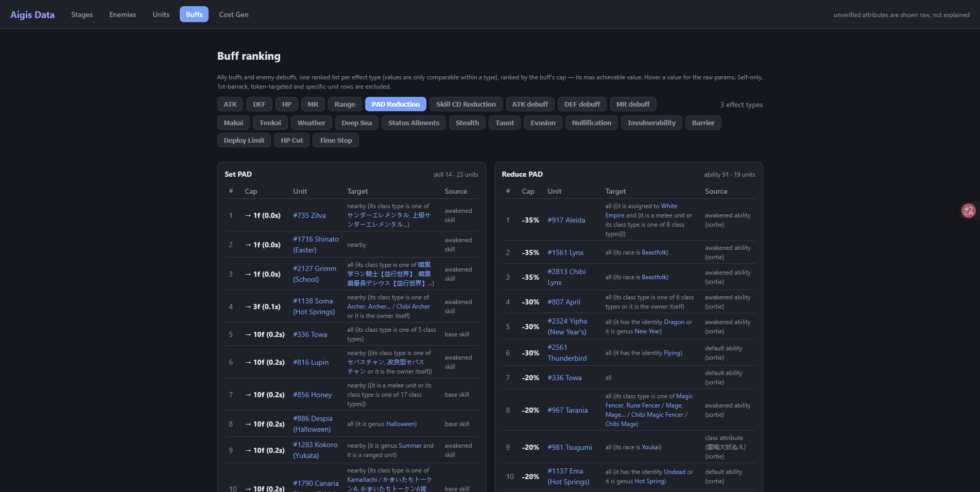Pick the Range filter chip

click(345, 104)
